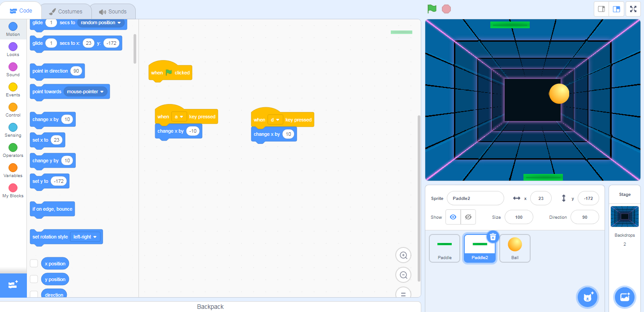This screenshot has width=644, height=312.
Task: Select the Sensing category
Action: [13, 130]
